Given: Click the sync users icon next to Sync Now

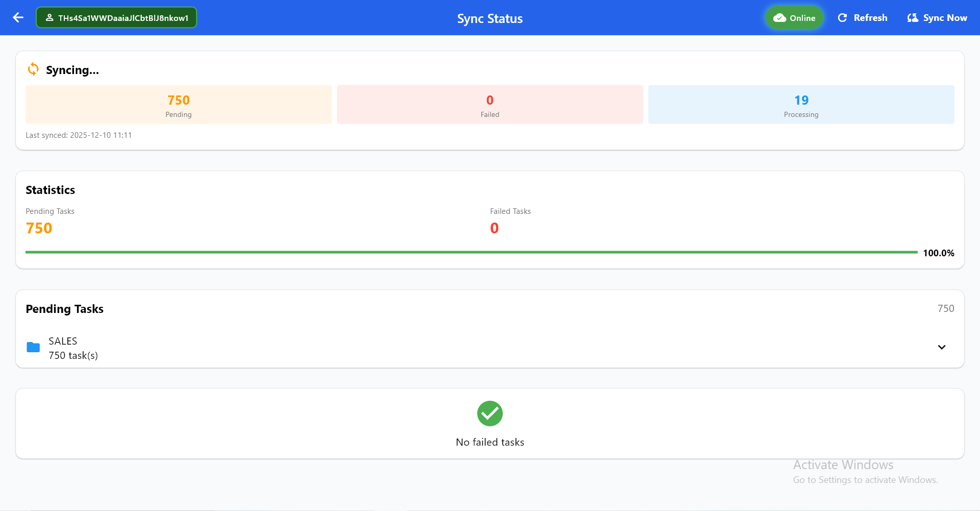Looking at the screenshot, I should (x=912, y=17).
